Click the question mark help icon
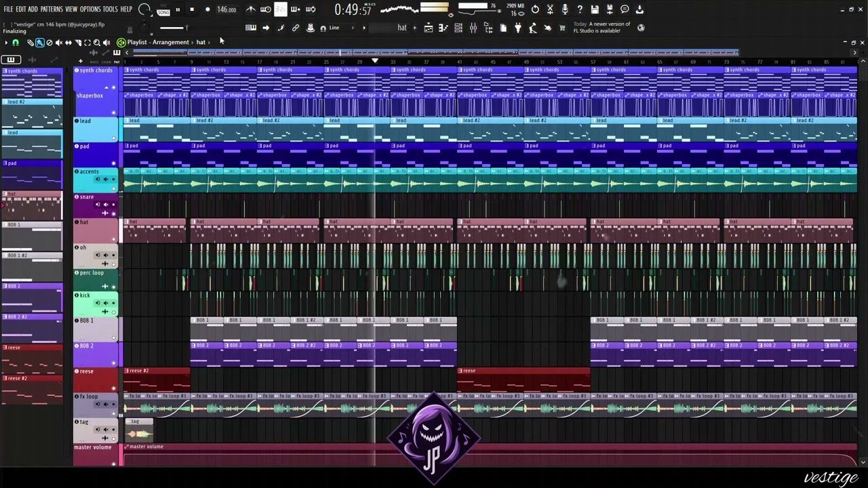 point(580,9)
